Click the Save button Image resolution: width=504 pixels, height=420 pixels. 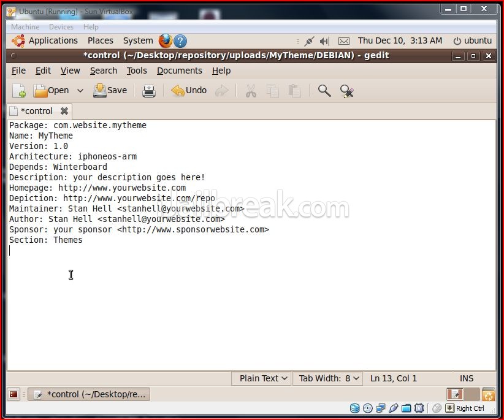tap(110, 91)
